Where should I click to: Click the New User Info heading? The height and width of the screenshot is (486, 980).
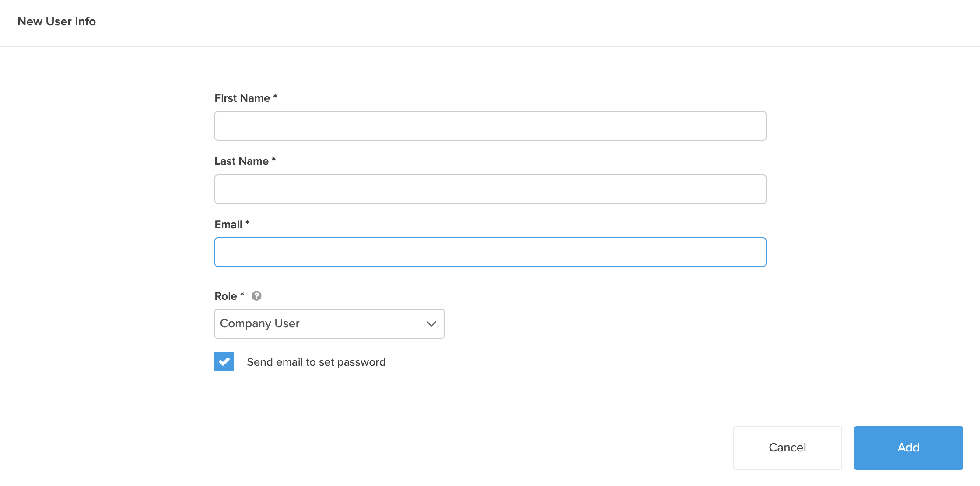coord(56,21)
